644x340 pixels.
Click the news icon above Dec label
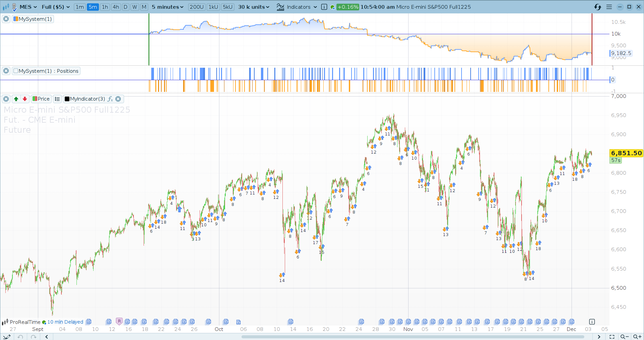coord(572,322)
